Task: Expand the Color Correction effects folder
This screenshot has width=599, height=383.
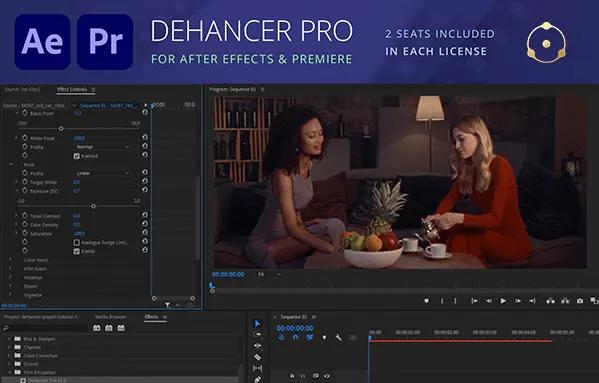Action: (x=9, y=355)
